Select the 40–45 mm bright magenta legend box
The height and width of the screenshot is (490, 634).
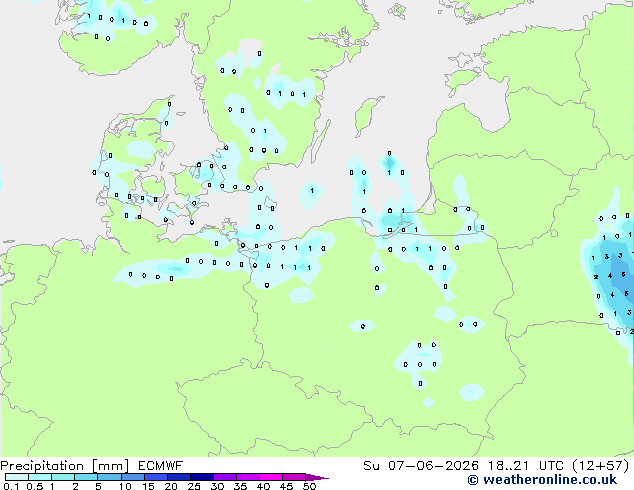[271, 477]
